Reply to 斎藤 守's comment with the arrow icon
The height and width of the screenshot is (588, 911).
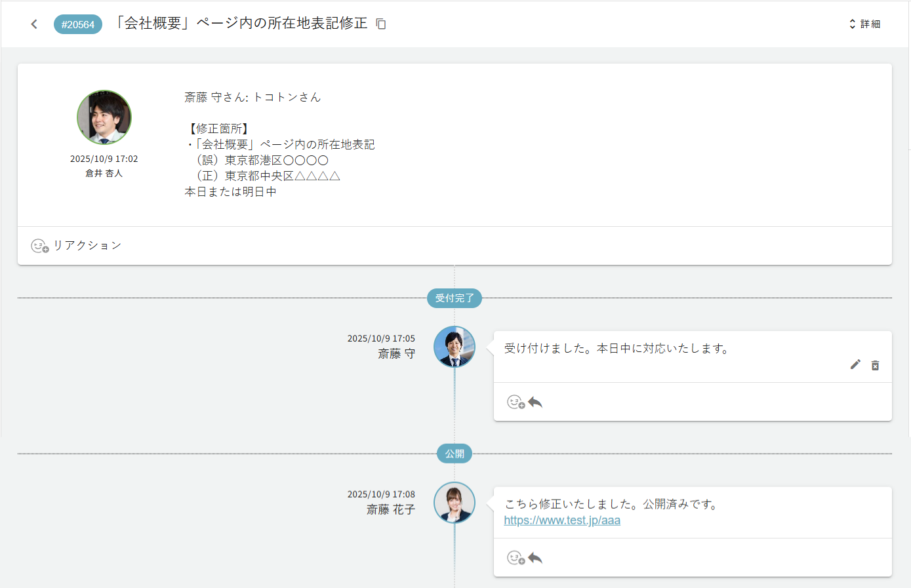pos(535,402)
